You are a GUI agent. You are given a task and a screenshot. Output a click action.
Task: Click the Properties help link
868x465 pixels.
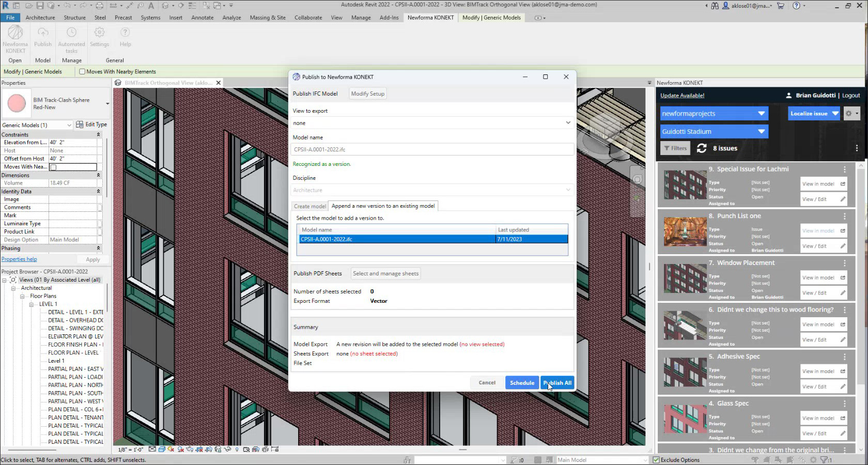click(x=19, y=259)
